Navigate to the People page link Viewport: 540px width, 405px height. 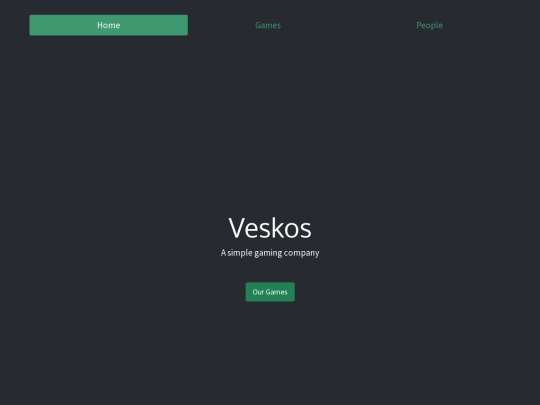pos(429,25)
